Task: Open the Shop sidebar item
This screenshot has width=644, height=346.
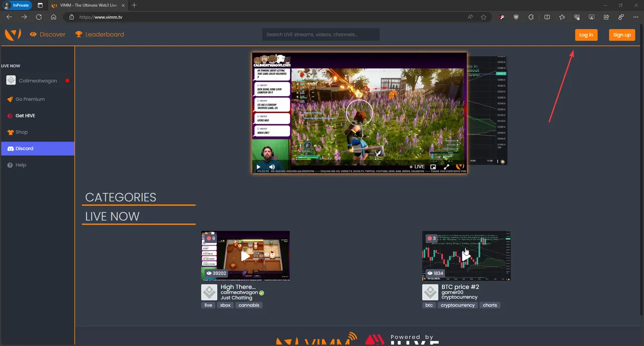Action: 22,132
